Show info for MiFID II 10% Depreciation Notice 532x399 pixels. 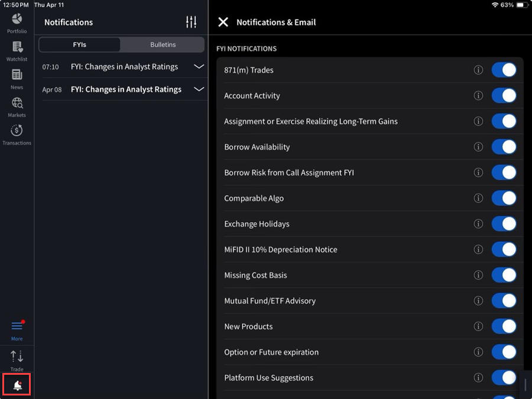(478, 249)
